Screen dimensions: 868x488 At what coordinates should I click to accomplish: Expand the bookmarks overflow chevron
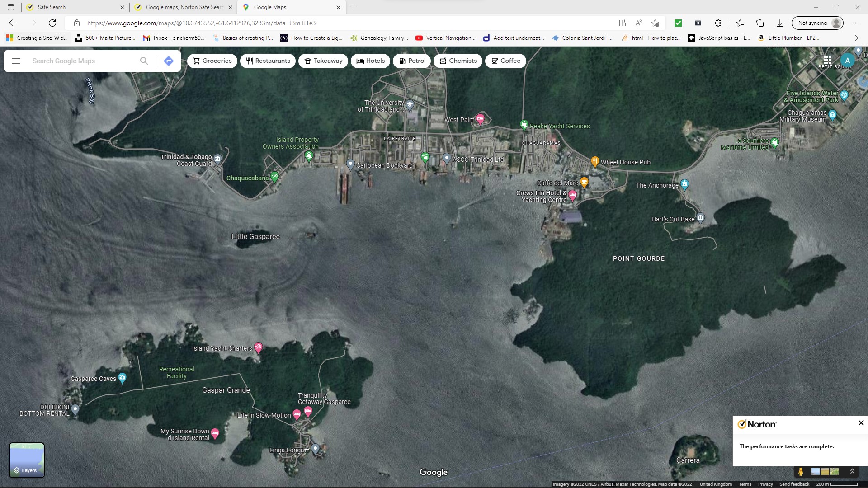coord(856,38)
